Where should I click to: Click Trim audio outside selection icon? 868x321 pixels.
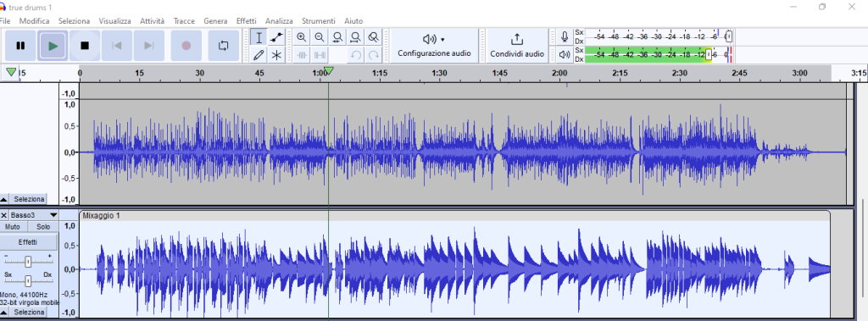point(302,55)
